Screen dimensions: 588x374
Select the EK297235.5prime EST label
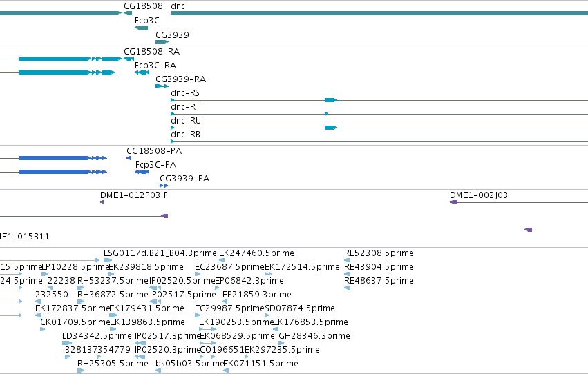click(x=282, y=351)
